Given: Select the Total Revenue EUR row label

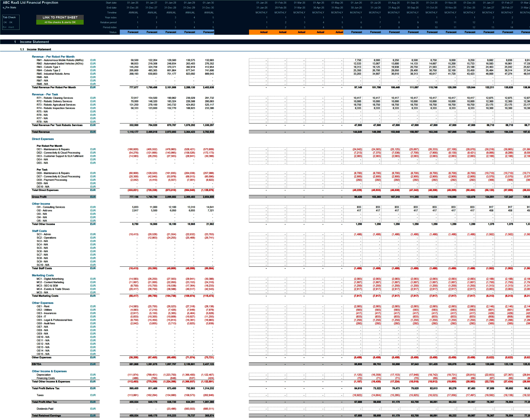Looking at the screenshot, I should pyautogui.click(x=41, y=132).
